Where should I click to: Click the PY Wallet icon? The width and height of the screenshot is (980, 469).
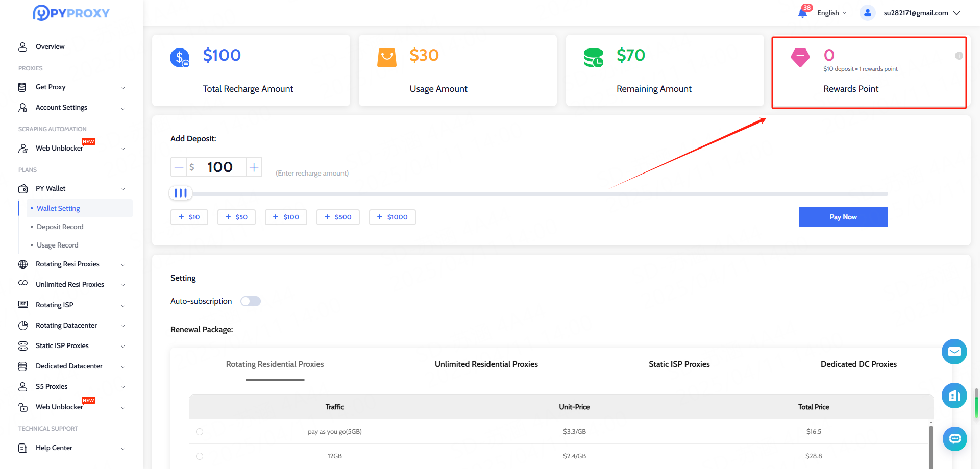pos(23,189)
